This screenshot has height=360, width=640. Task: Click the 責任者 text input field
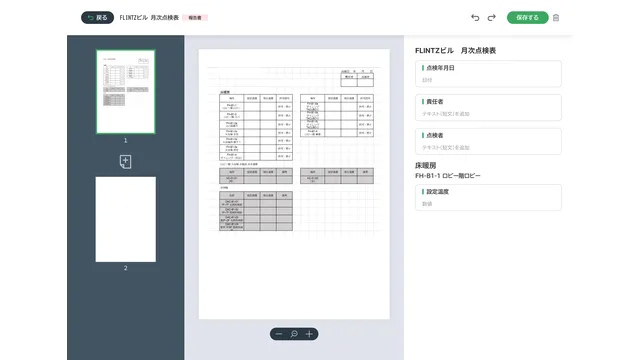click(488, 108)
